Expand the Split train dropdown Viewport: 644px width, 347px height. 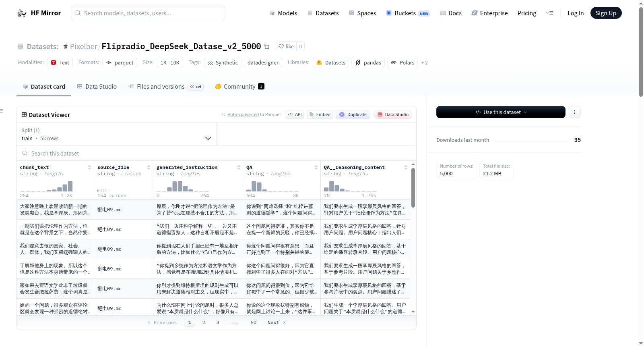click(x=117, y=134)
